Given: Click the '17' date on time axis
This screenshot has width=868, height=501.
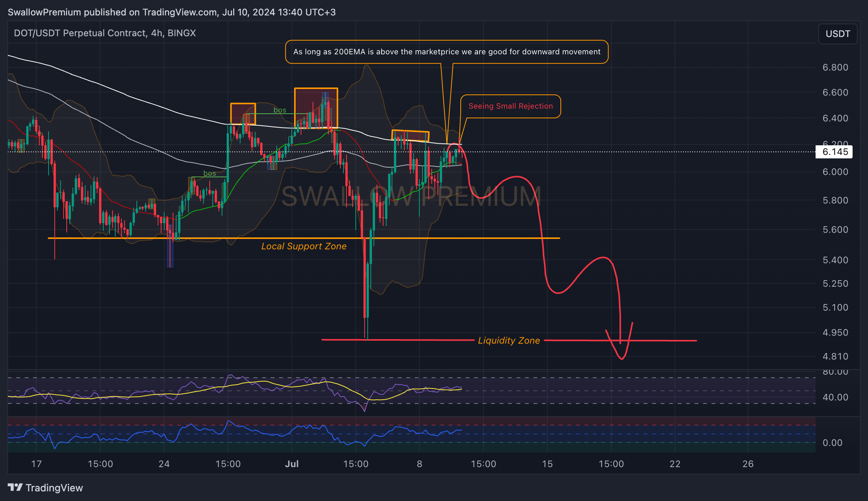Looking at the screenshot, I should pos(36,464).
